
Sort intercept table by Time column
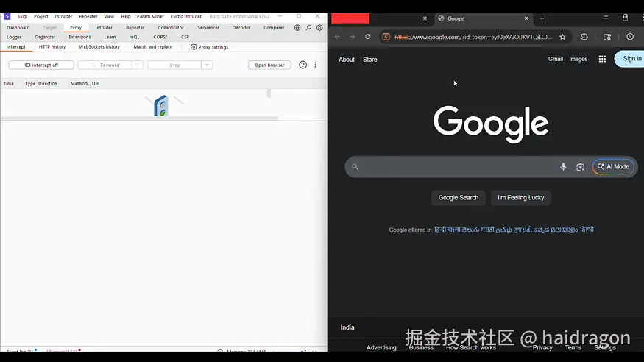9,83
